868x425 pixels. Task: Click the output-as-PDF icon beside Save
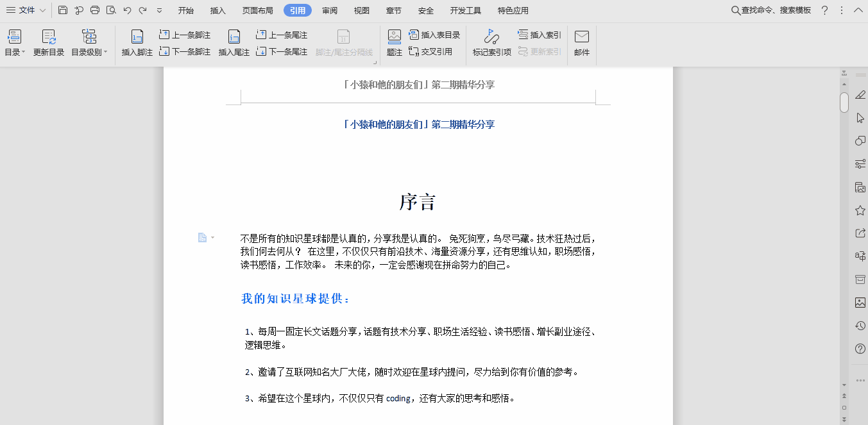pyautogui.click(x=79, y=10)
